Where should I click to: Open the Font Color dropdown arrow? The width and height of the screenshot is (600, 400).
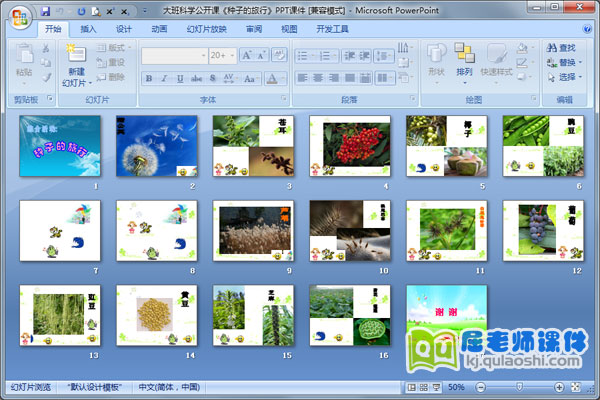(284, 79)
